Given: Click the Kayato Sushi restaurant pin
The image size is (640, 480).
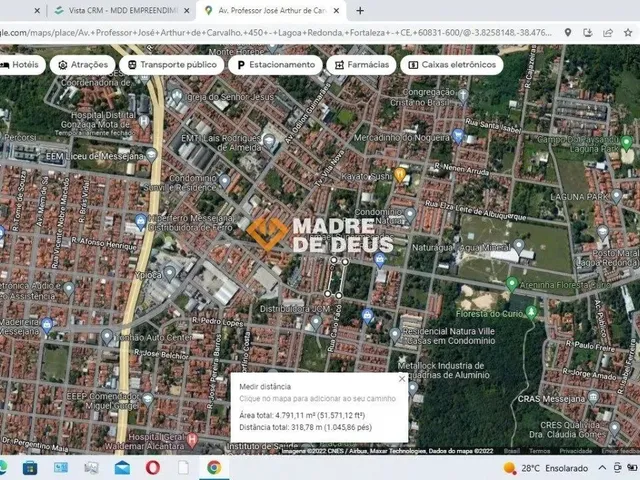Looking at the screenshot, I should 400,174.
